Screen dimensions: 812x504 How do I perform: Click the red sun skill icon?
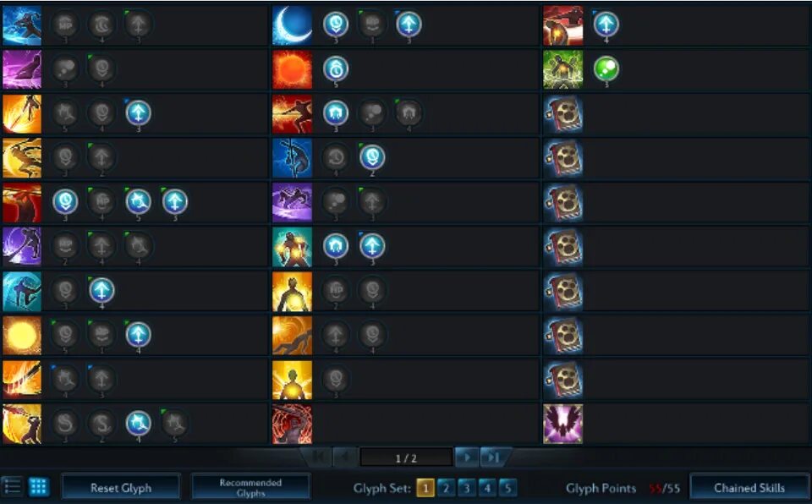pos(292,69)
